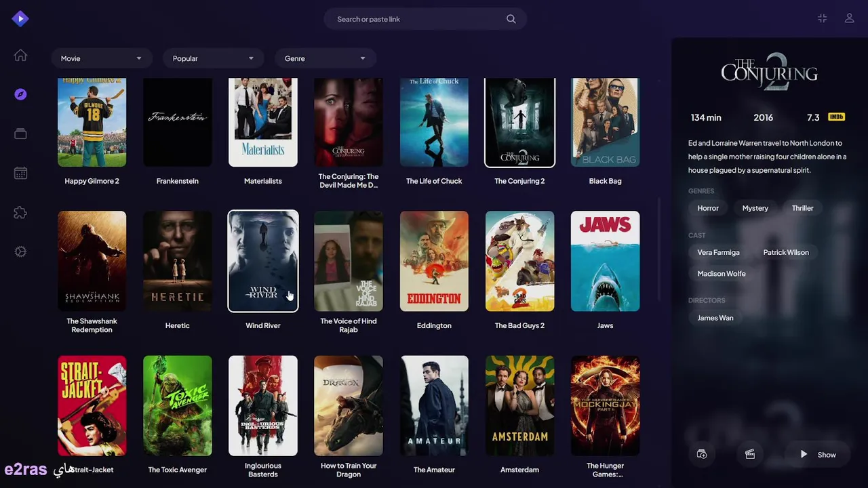Image resolution: width=868 pixels, height=488 pixels.
Task: Select The Hunger Games Mockingjay poster
Action: click(605, 405)
